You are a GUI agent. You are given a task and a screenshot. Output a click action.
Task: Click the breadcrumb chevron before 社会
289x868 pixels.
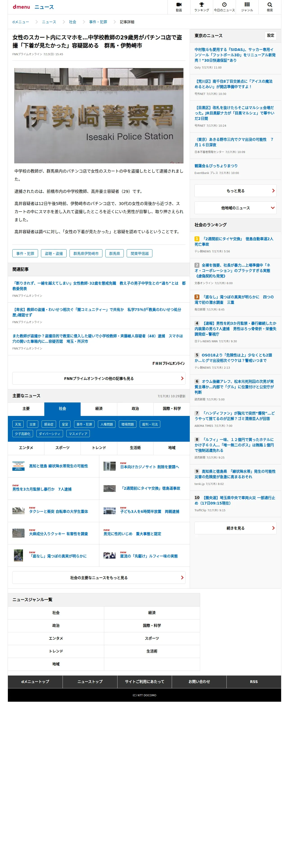click(64, 22)
